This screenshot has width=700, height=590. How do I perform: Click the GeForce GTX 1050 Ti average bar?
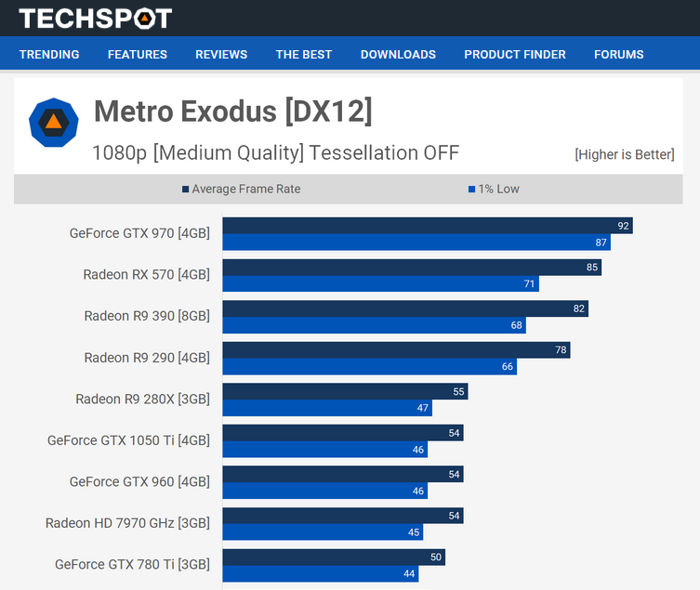342,433
